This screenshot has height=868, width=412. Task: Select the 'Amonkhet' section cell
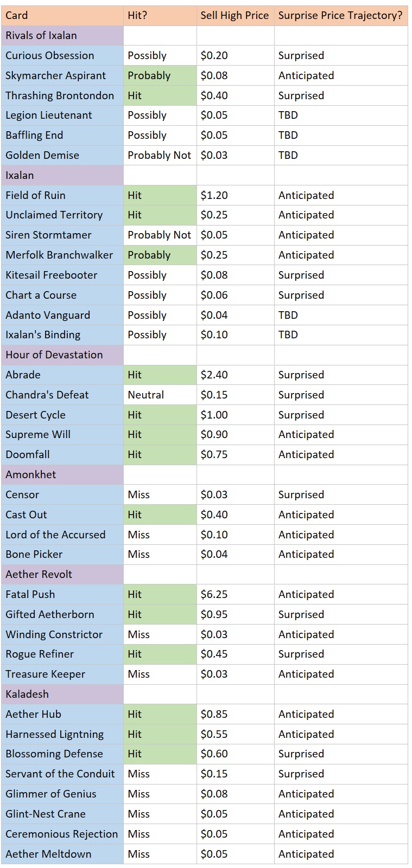(62, 474)
